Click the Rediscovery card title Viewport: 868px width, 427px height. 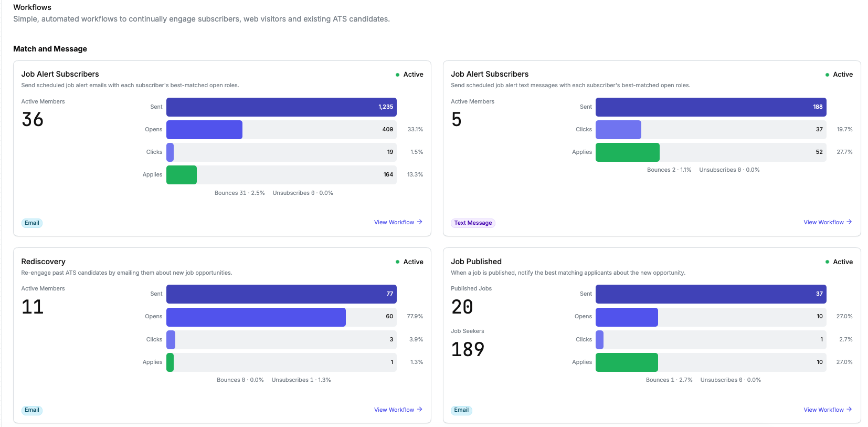click(x=44, y=262)
